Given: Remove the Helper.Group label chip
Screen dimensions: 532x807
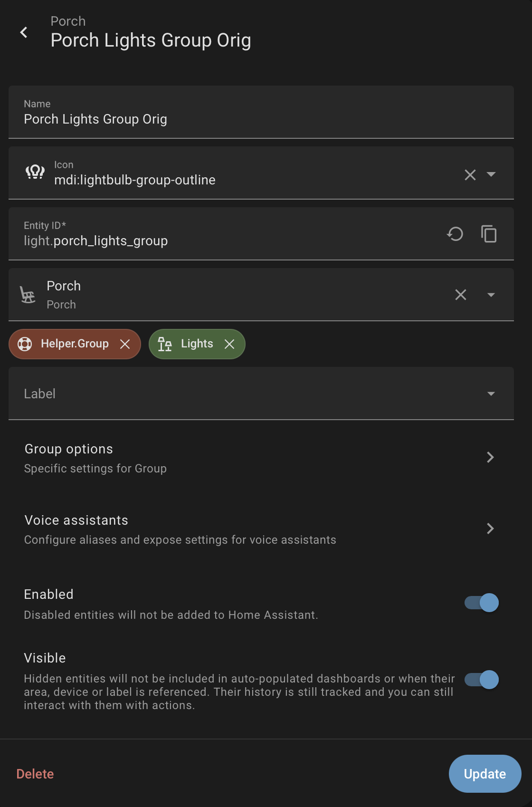Looking at the screenshot, I should point(125,344).
